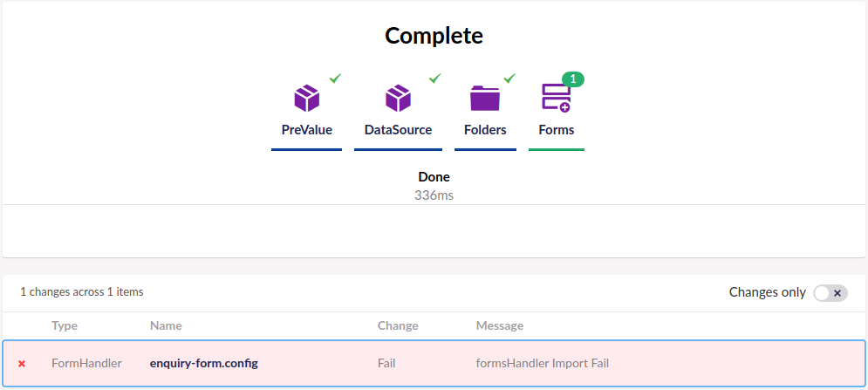Open the enquiry-form.config item

pos(204,363)
